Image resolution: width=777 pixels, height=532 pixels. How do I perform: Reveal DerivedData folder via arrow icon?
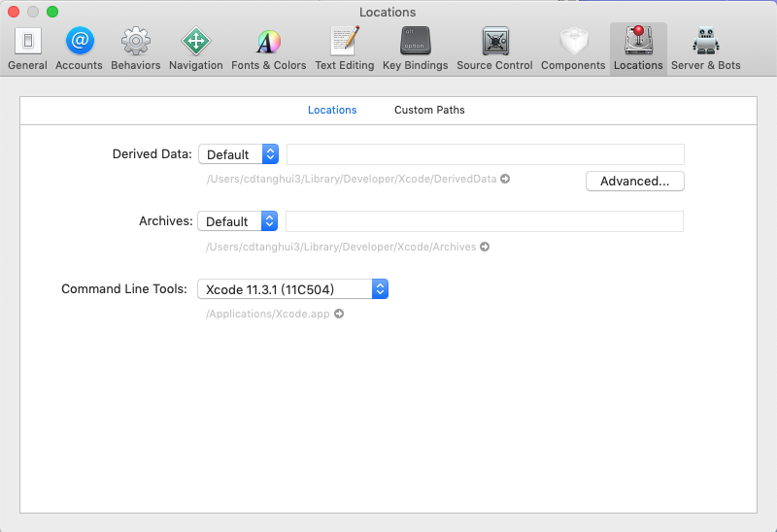(x=505, y=179)
